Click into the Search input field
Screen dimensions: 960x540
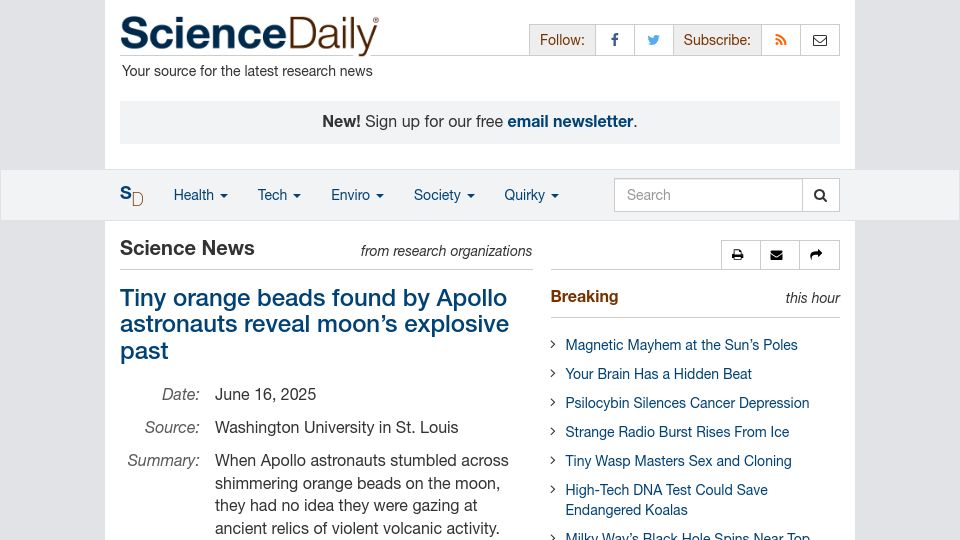pos(708,195)
